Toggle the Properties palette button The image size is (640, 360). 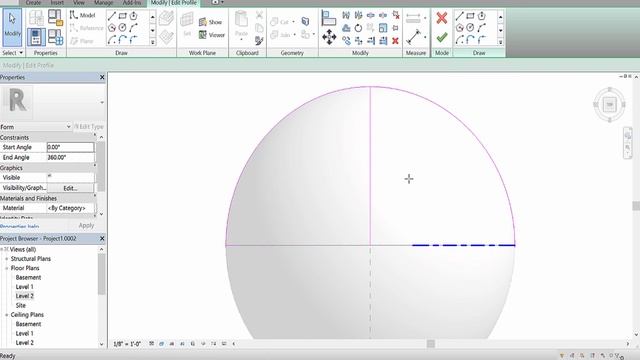point(36,37)
